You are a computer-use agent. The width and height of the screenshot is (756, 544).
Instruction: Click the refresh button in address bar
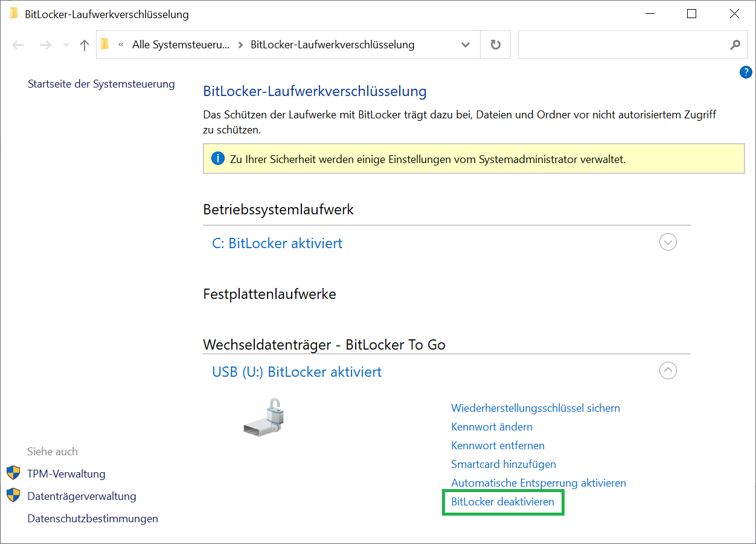pyautogui.click(x=495, y=45)
